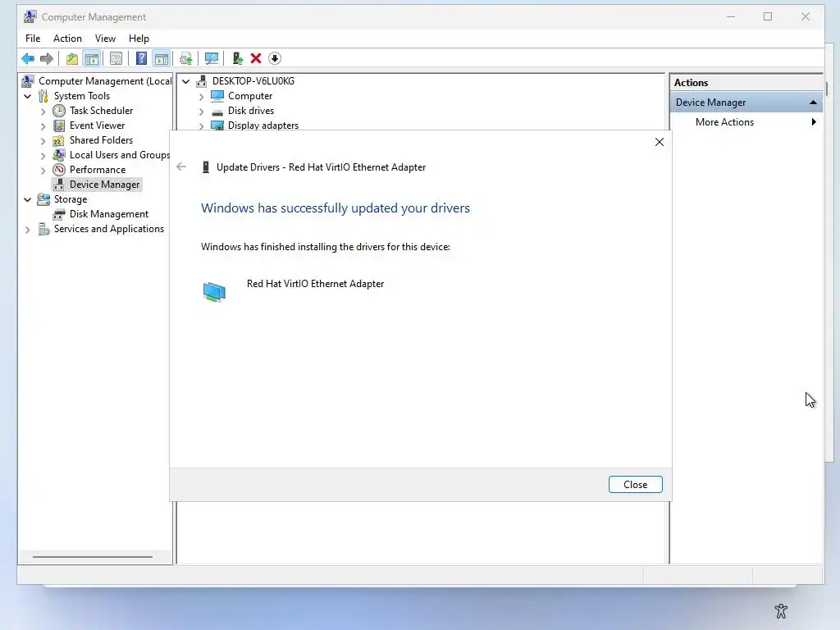
Task: Click the Computer Management title bar icon
Action: tap(30, 16)
